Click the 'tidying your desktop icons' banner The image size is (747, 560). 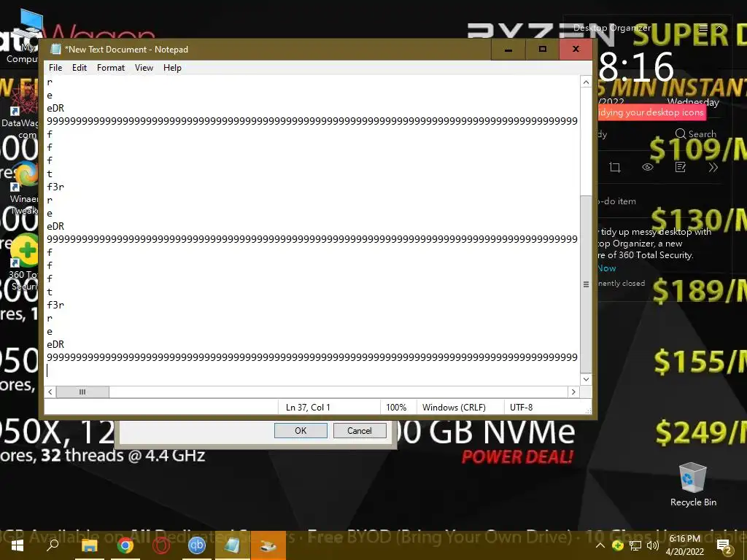pyautogui.click(x=651, y=112)
